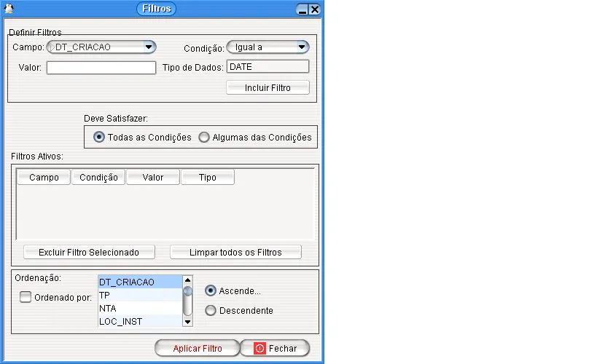The width and height of the screenshot is (597, 364).
Task: Click the Valor column header
Action: click(153, 177)
